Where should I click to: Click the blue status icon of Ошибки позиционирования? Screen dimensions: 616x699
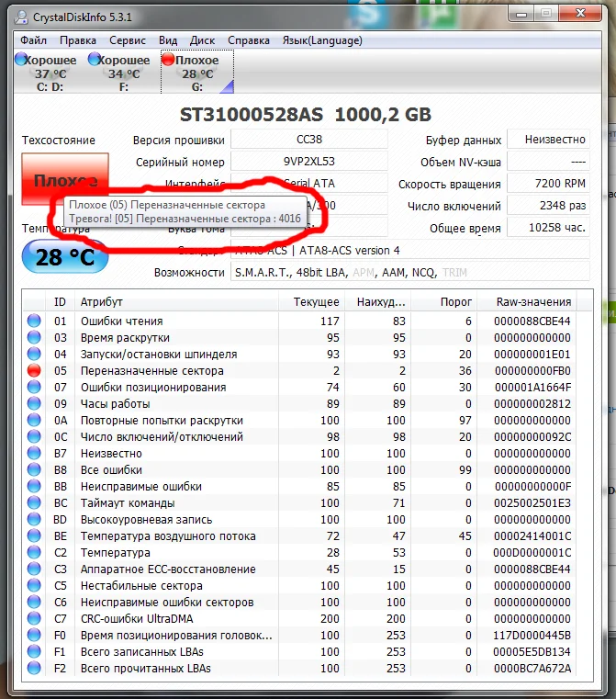coord(34,387)
